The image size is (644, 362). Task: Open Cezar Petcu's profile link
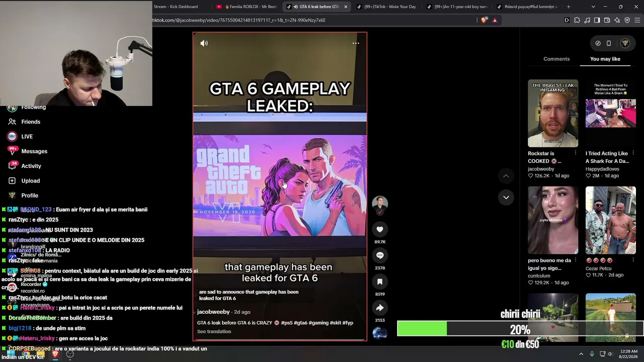(x=599, y=268)
